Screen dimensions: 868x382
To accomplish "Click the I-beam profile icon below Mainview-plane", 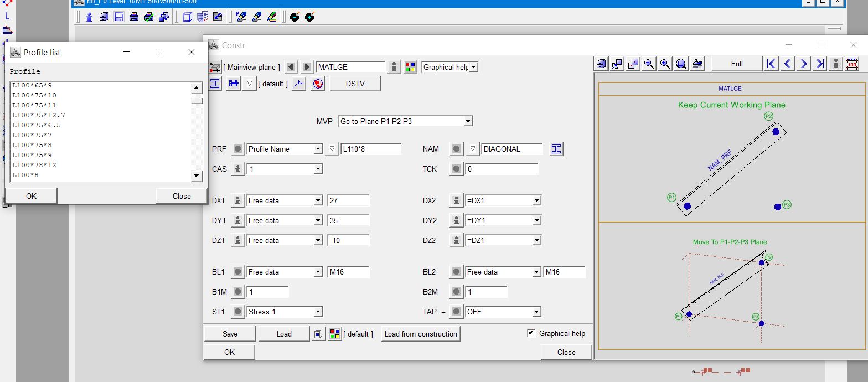I will (x=215, y=84).
